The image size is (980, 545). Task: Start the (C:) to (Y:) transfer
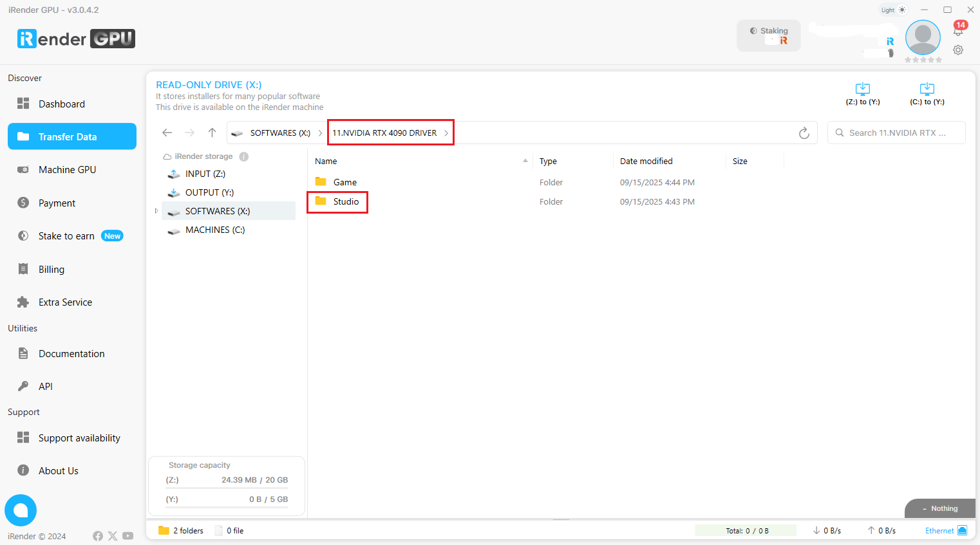pos(927,93)
